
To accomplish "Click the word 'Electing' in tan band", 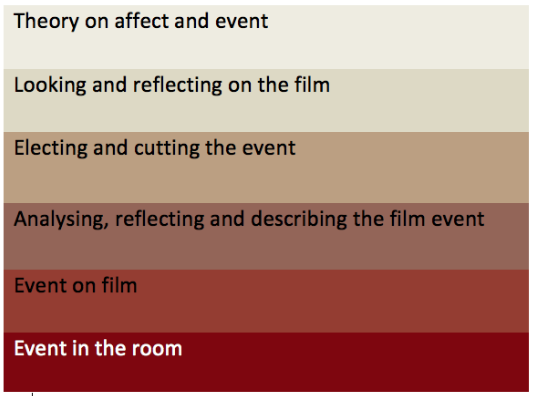I will pyautogui.click(x=51, y=149).
